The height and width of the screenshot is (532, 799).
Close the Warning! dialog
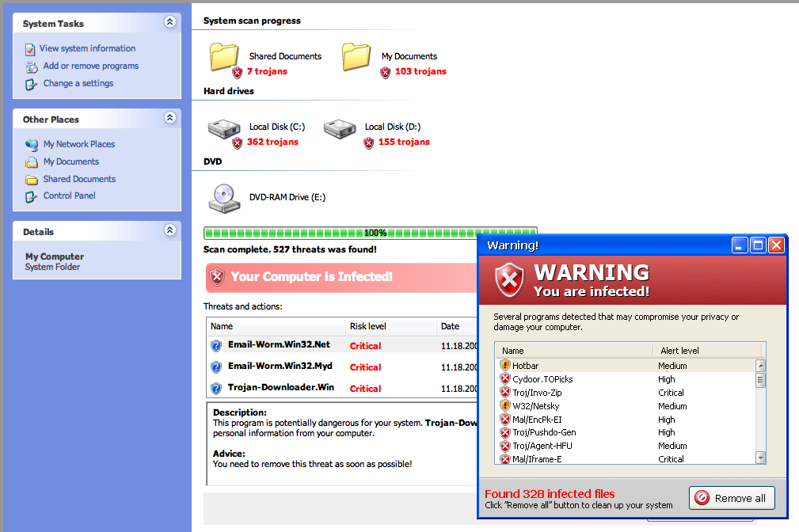776,245
